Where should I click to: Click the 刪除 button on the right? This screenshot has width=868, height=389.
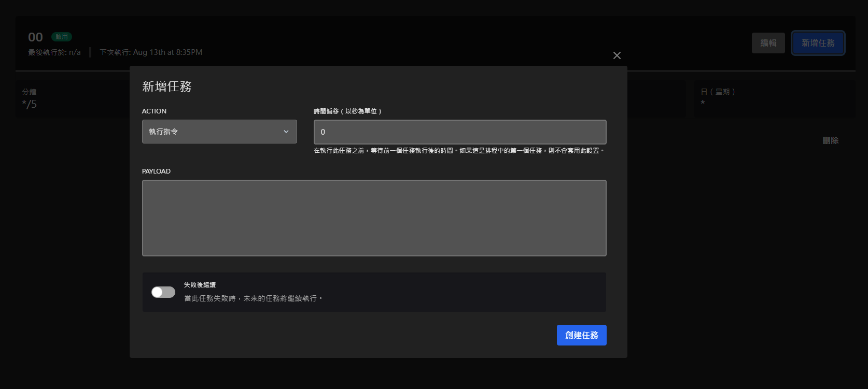point(830,140)
